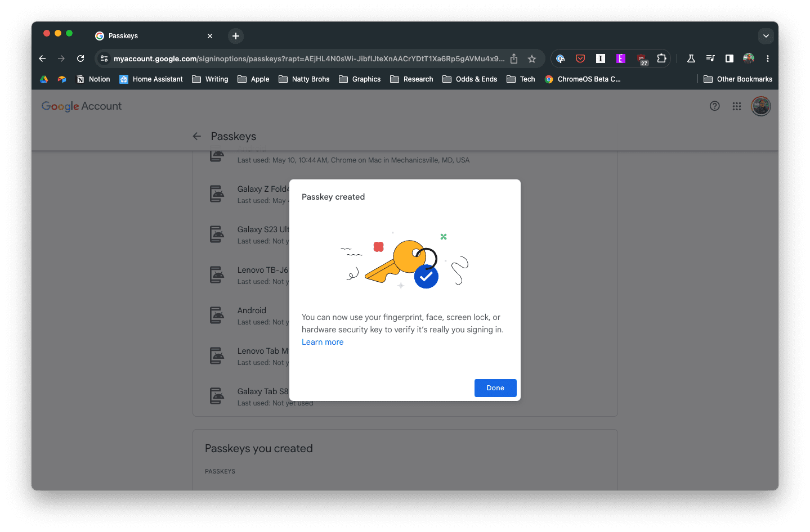The height and width of the screenshot is (532, 810).
Task: Open the Graphics bookmarks folder
Action: (x=360, y=79)
